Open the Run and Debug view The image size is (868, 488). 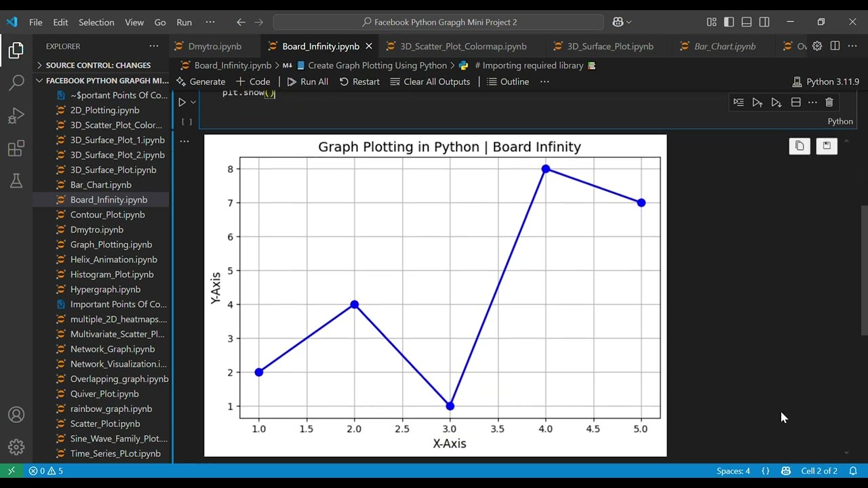tap(16, 116)
